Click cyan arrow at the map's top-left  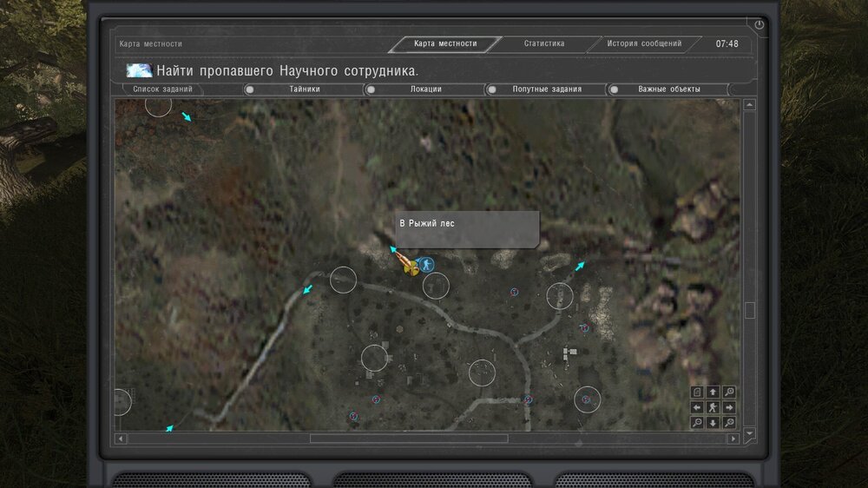pyautogui.click(x=187, y=117)
